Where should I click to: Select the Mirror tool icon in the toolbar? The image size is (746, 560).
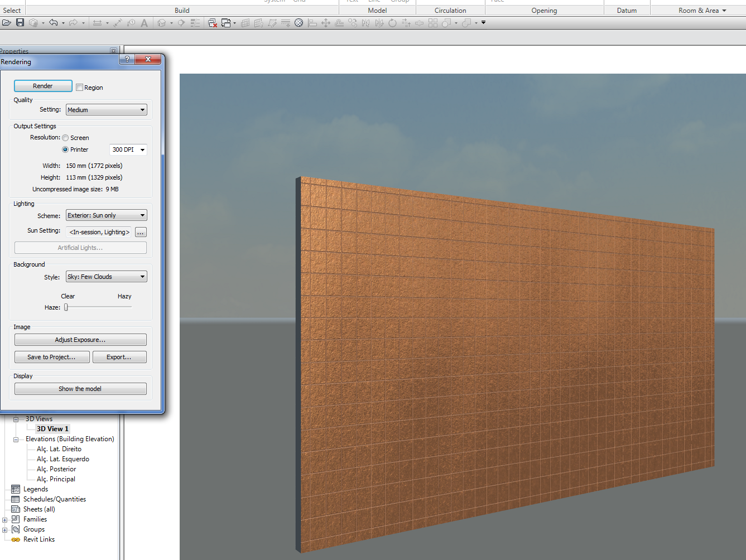(366, 23)
